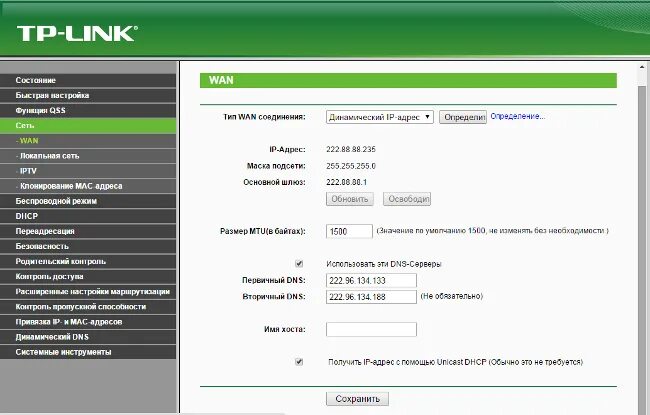Click the TP-LINK logo
Viewport: 650px width, 415px height.
77,34
